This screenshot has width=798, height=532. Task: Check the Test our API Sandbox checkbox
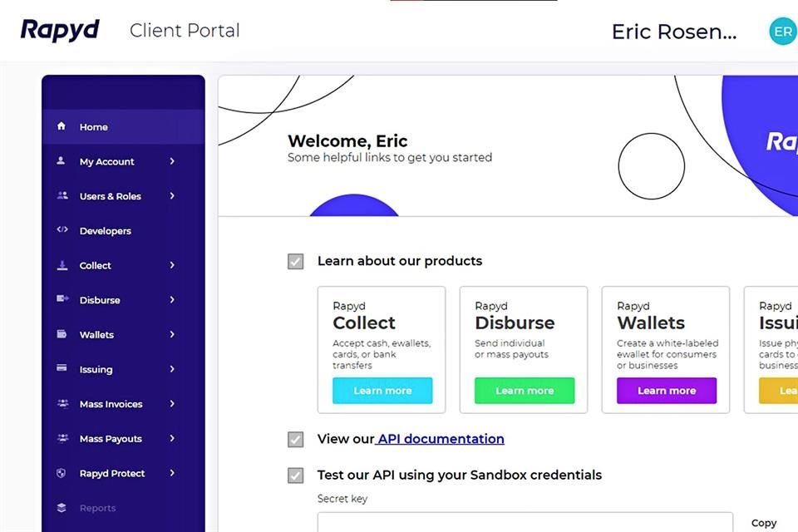pyautogui.click(x=295, y=475)
